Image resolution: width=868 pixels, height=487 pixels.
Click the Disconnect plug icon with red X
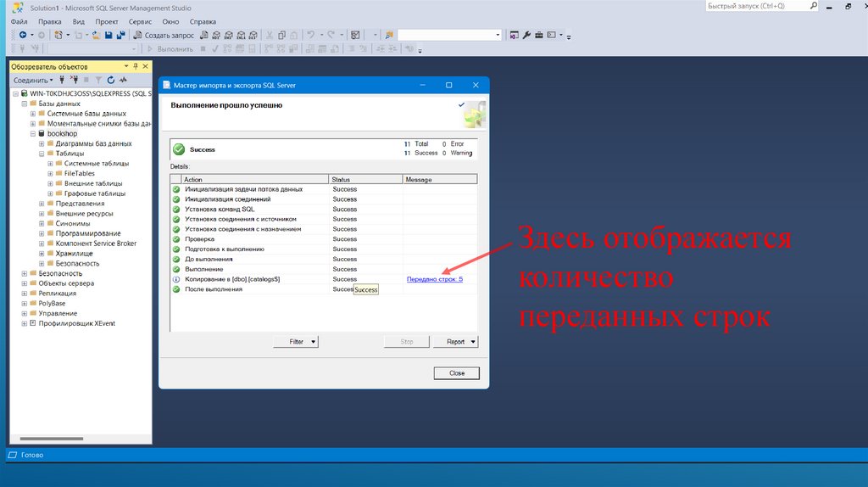click(x=75, y=81)
